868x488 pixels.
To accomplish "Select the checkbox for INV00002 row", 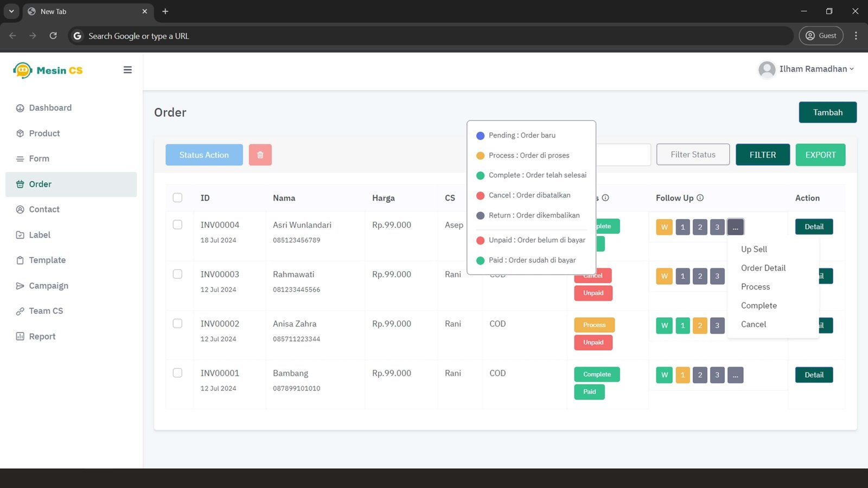I will 177,324.
